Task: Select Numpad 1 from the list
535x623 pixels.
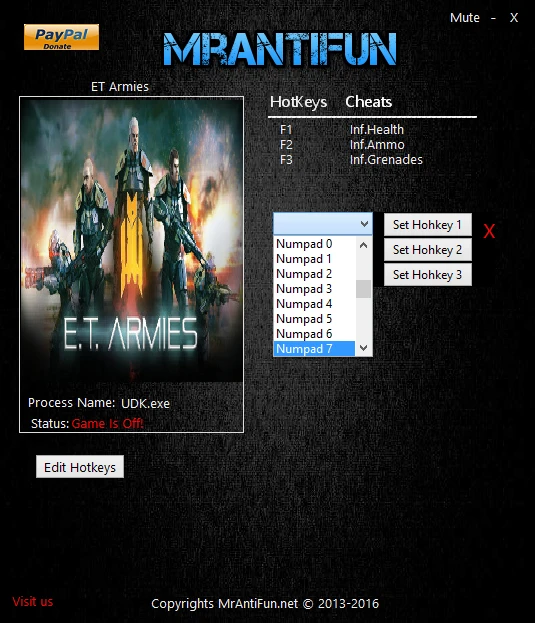Action: point(314,259)
